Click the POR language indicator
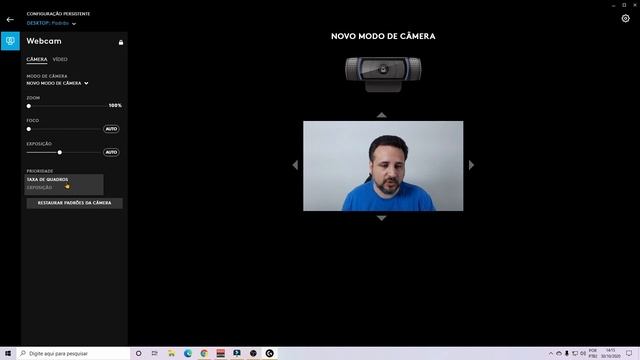The image size is (640, 360). (x=593, y=353)
